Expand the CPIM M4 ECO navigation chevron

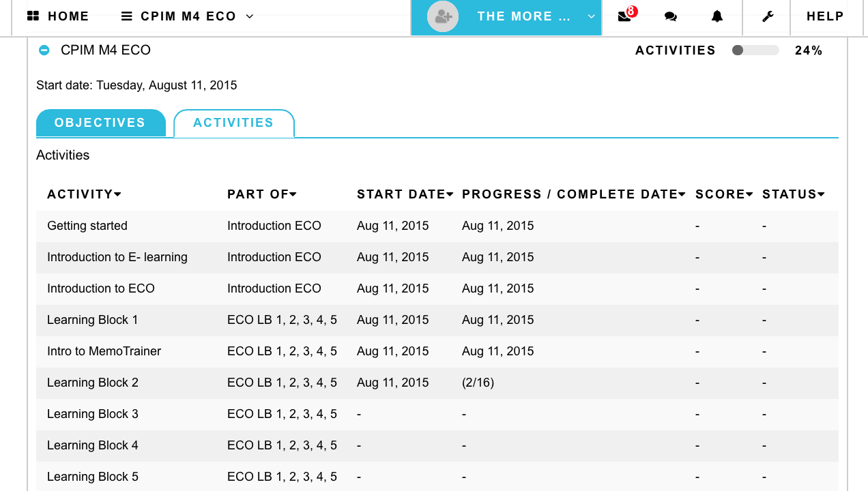pyautogui.click(x=250, y=16)
